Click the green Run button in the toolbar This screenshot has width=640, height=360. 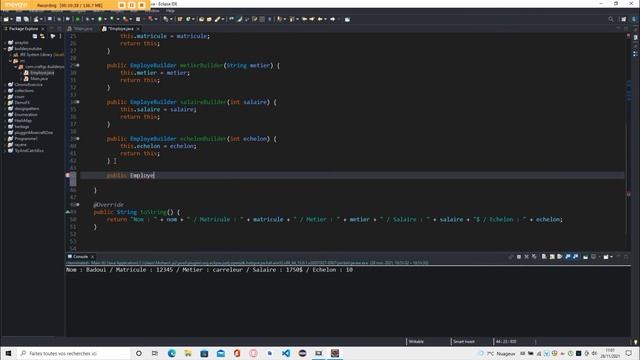click(100, 19)
